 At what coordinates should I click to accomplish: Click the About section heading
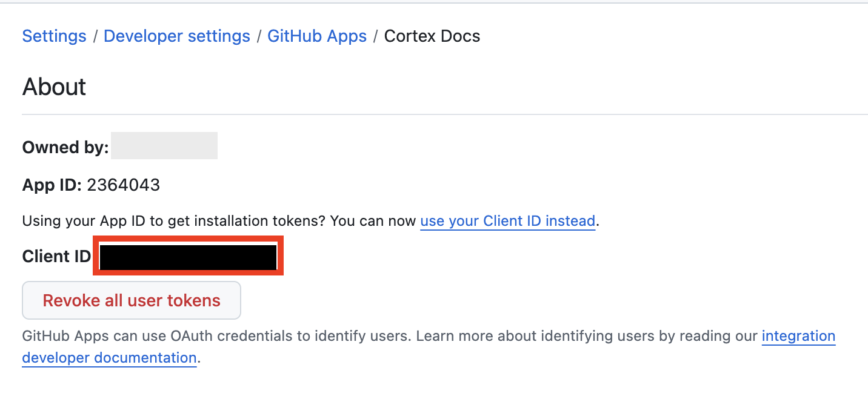pyautogui.click(x=54, y=87)
